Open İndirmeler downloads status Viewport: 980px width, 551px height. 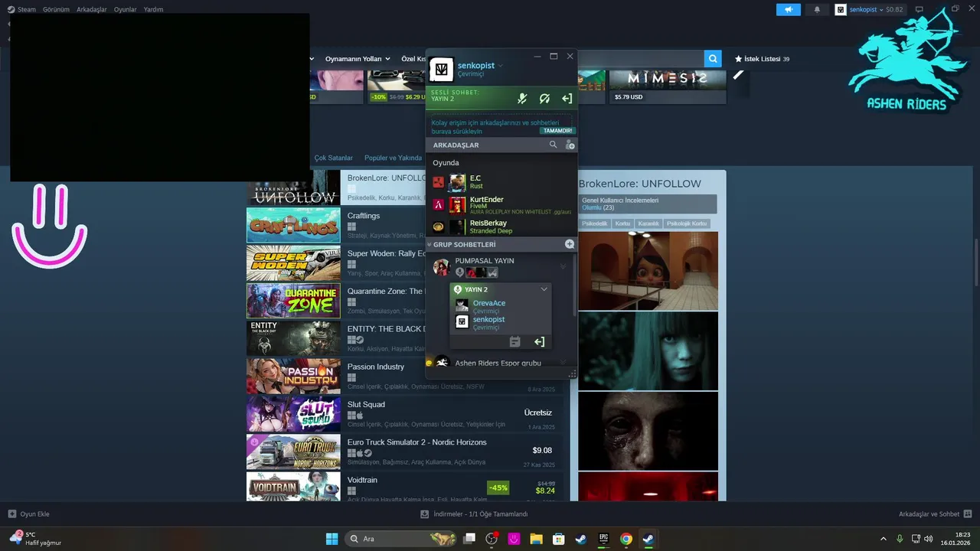tap(474, 514)
